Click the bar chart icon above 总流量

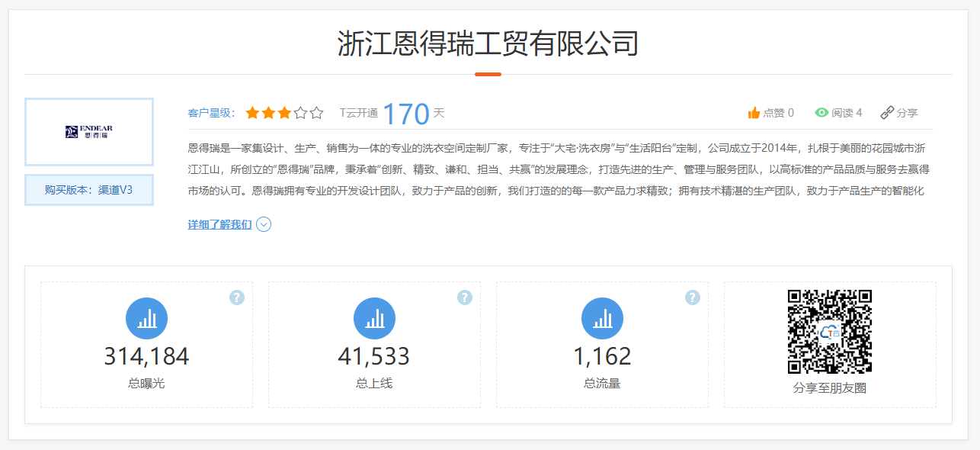click(x=602, y=319)
